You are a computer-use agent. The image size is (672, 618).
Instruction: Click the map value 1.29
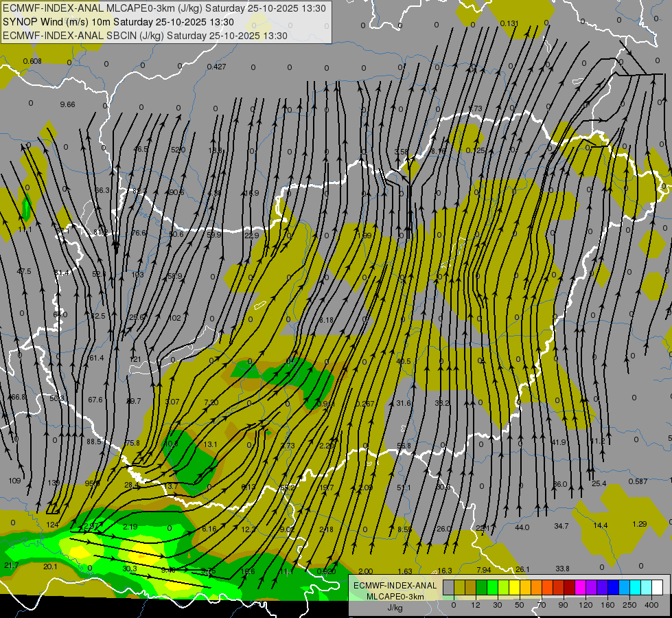[640, 524]
